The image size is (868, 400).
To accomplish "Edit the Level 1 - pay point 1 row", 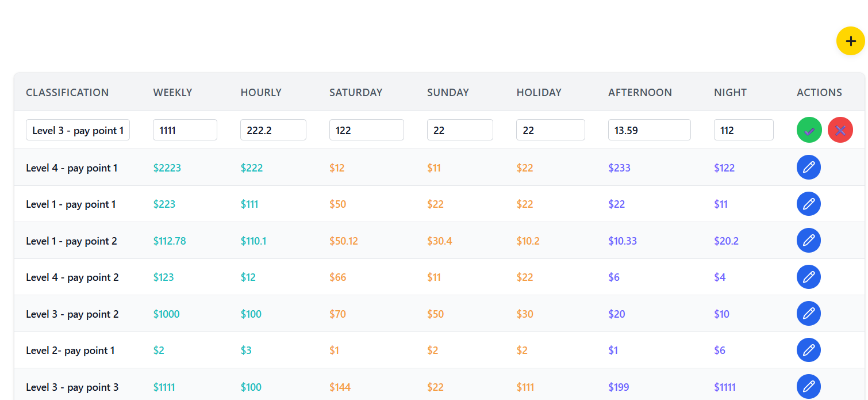I will 809,204.
